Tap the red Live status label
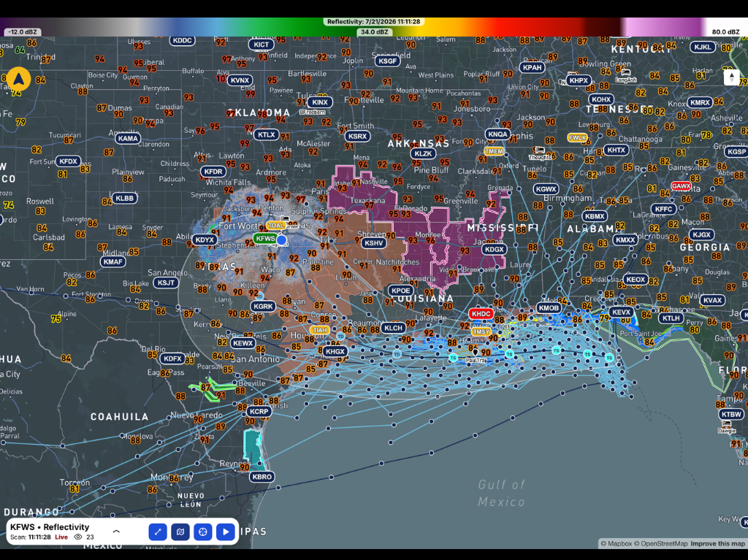748x560 pixels. (61, 537)
